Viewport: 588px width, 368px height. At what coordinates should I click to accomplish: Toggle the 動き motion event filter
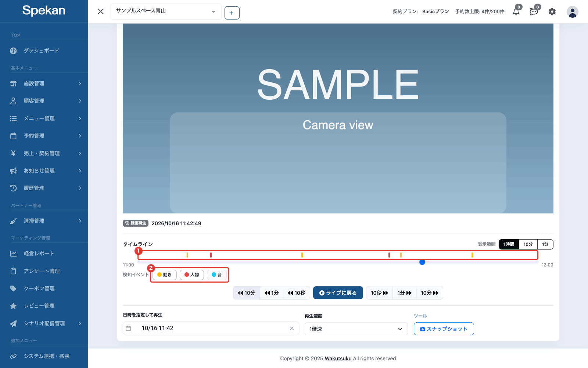(x=165, y=275)
